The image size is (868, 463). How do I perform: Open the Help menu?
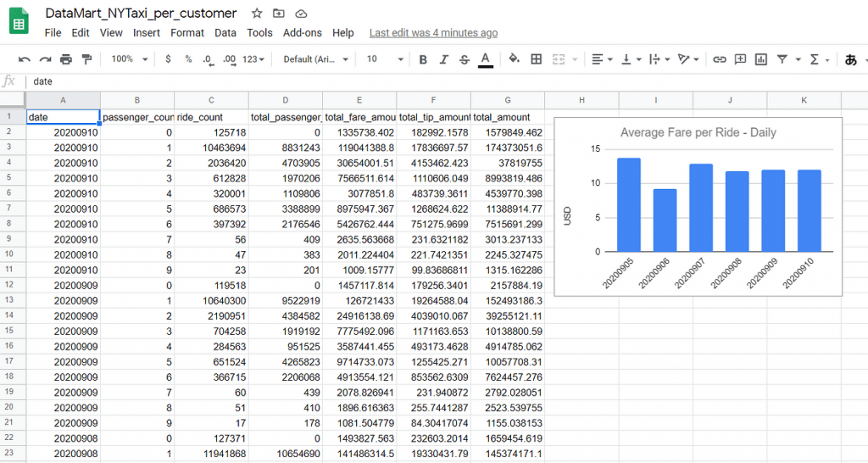[343, 33]
